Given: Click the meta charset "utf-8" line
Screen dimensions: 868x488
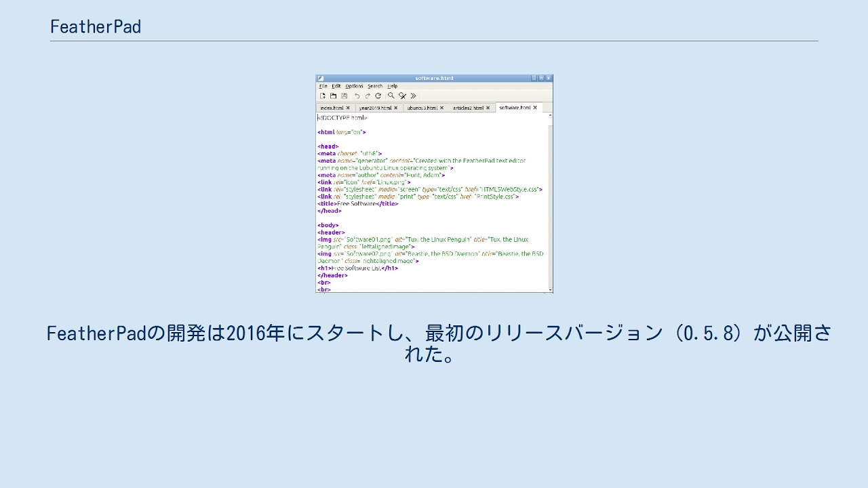Looking at the screenshot, I should coord(349,154).
